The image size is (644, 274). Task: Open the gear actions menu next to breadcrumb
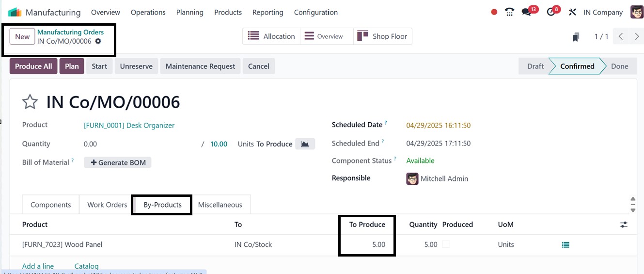point(98,41)
